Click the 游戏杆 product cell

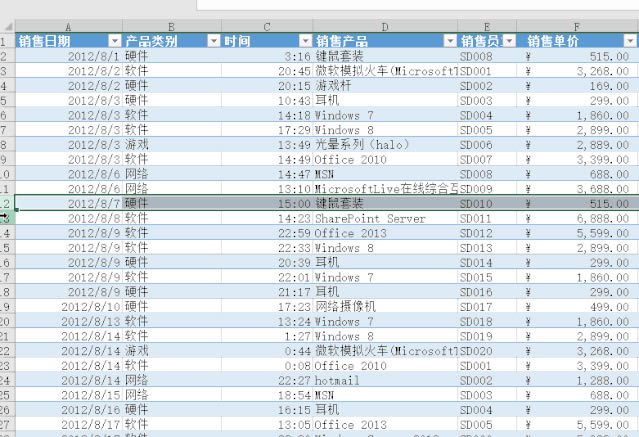(x=385, y=86)
